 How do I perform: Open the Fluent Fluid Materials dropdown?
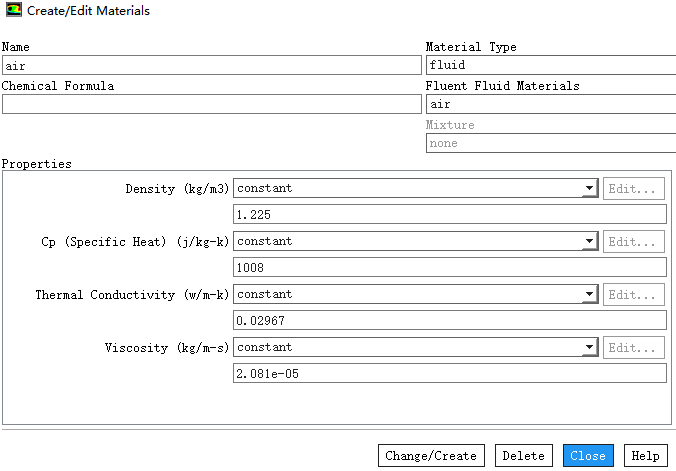[550, 104]
